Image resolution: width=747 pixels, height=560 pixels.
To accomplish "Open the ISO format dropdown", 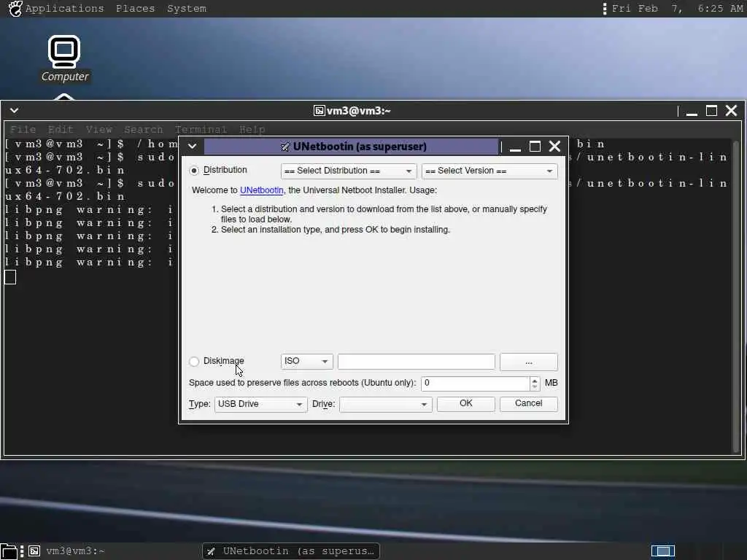I will click(x=307, y=362).
